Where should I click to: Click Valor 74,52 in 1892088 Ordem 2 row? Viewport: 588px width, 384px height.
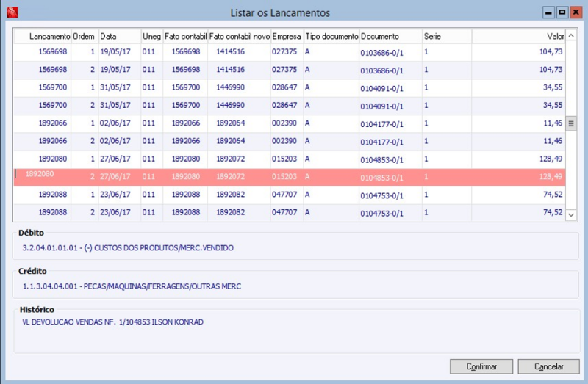(x=553, y=212)
